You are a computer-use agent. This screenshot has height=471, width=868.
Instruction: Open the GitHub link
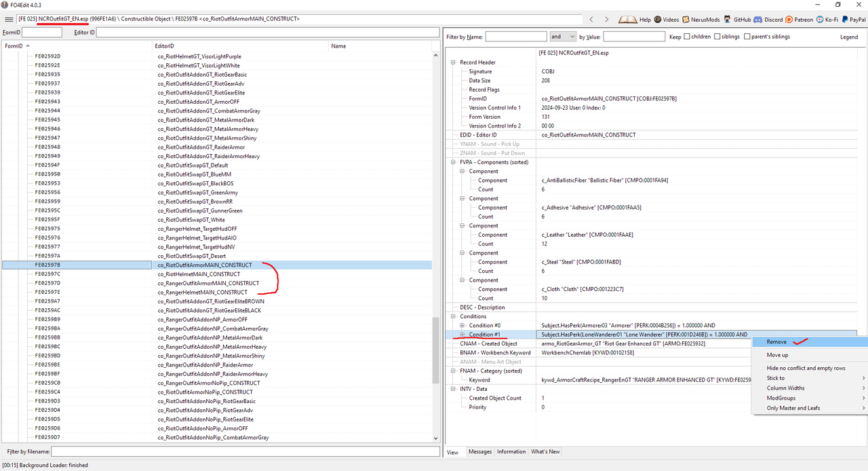point(737,20)
